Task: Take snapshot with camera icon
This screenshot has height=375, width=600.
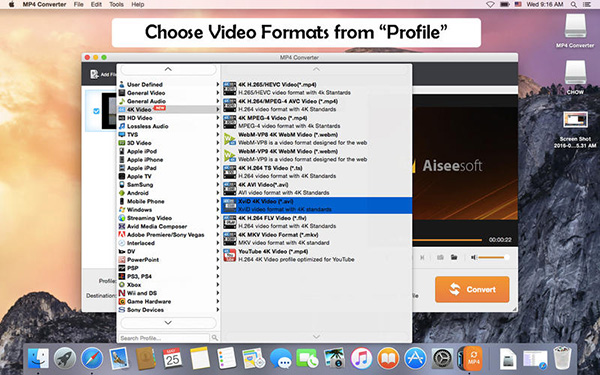Action: click(x=440, y=258)
